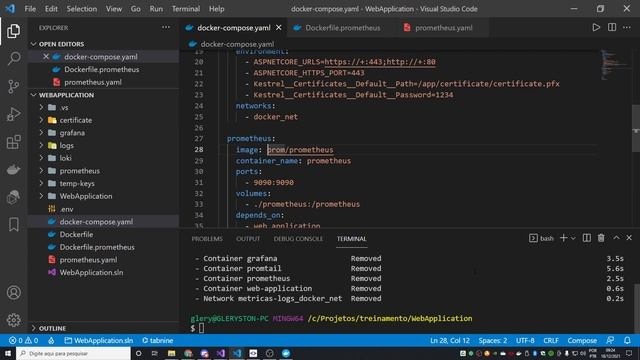Image resolution: width=640 pixels, height=360 pixels.
Task: Change encoding via UTF-8 indicator
Action: click(525, 340)
